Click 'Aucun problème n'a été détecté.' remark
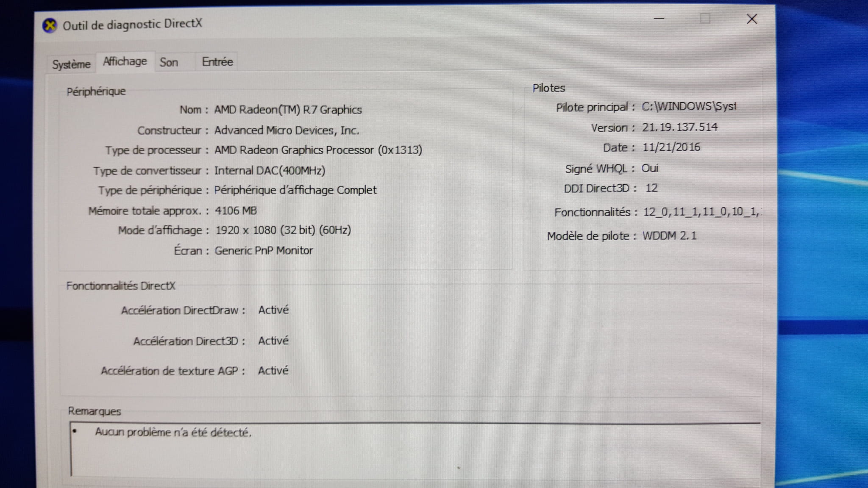The height and width of the screenshot is (488, 868). pyautogui.click(x=173, y=432)
